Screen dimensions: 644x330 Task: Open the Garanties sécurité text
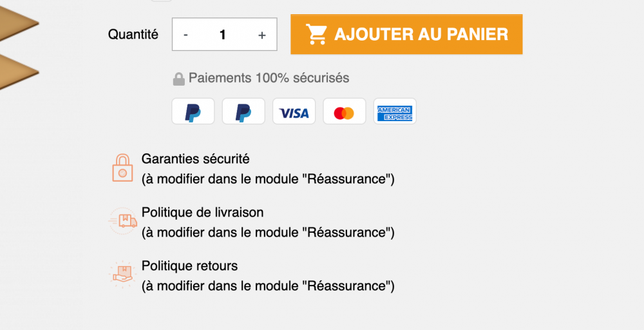pyautogui.click(x=196, y=159)
